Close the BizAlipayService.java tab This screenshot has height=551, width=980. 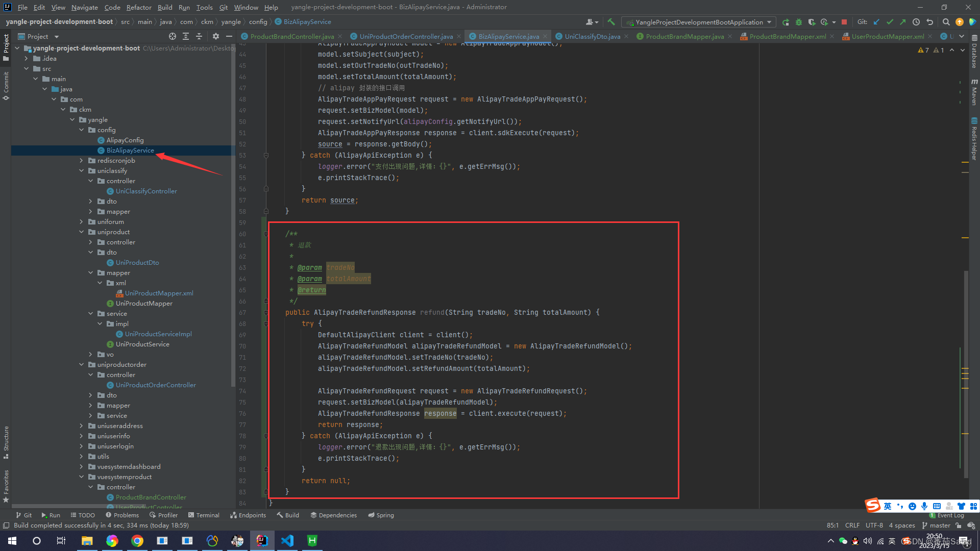click(545, 36)
